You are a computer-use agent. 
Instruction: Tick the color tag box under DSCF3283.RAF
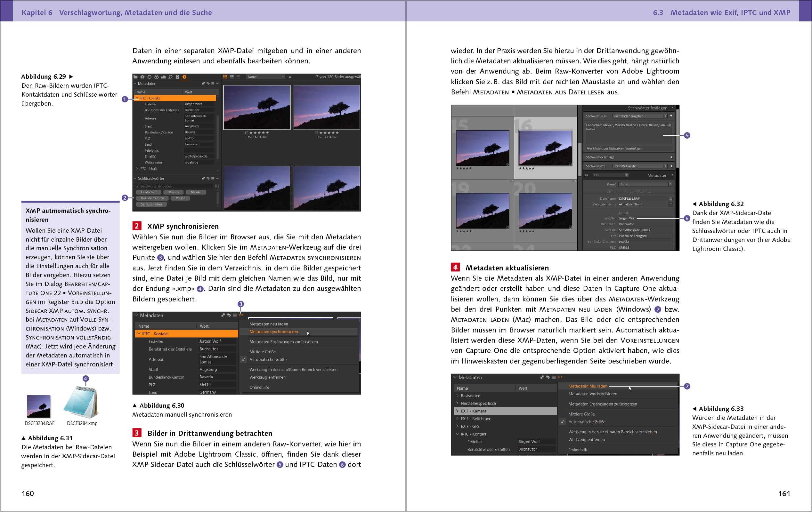pyautogui.click(x=247, y=133)
